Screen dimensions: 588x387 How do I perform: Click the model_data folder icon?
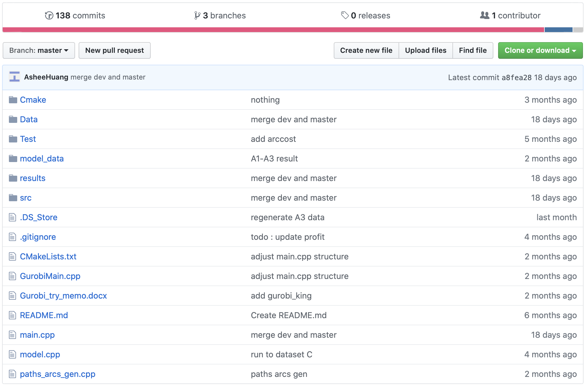tap(13, 158)
